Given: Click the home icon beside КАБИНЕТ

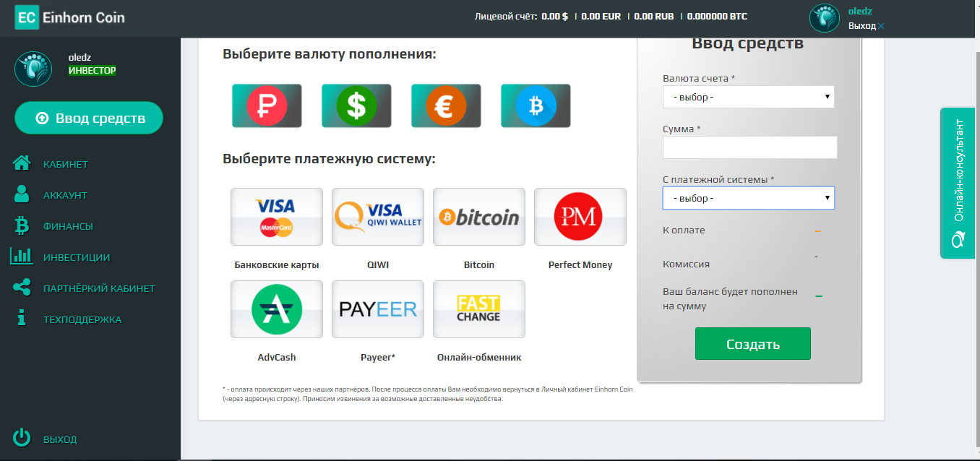Looking at the screenshot, I should [x=22, y=164].
